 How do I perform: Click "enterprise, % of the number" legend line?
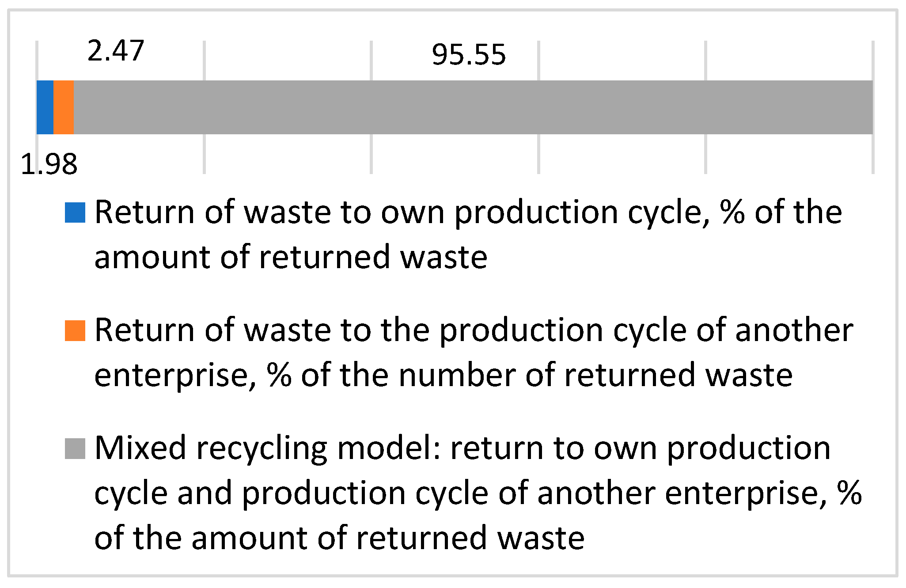point(443,375)
